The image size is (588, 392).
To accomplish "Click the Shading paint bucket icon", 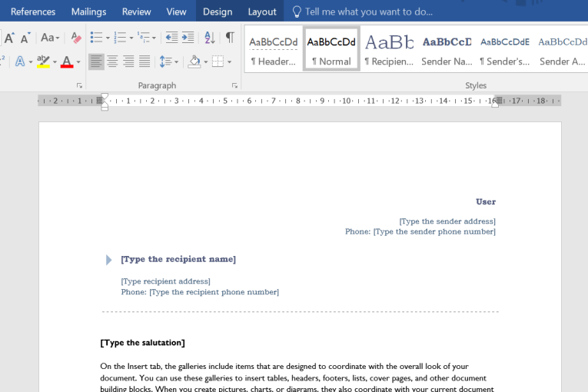I will 194,61.
